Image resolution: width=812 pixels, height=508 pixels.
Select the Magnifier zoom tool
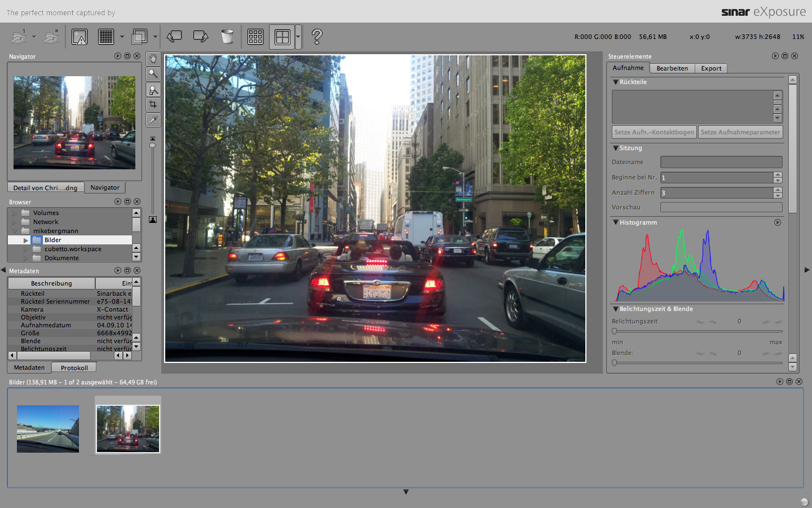[153, 74]
